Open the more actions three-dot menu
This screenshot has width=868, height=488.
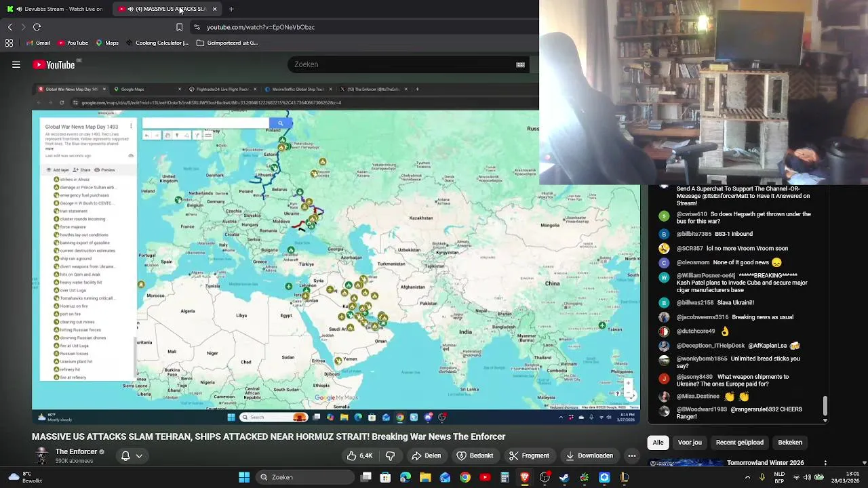click(631, 455)
